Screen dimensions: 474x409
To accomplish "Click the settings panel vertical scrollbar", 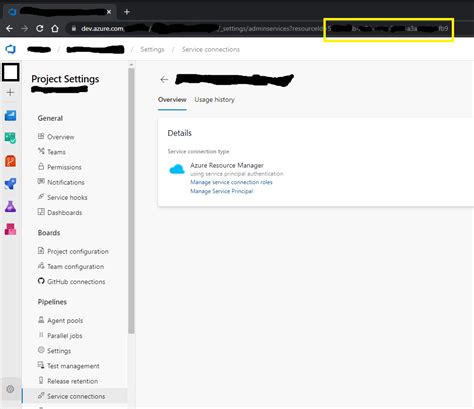I will click(x=131, y=201).
